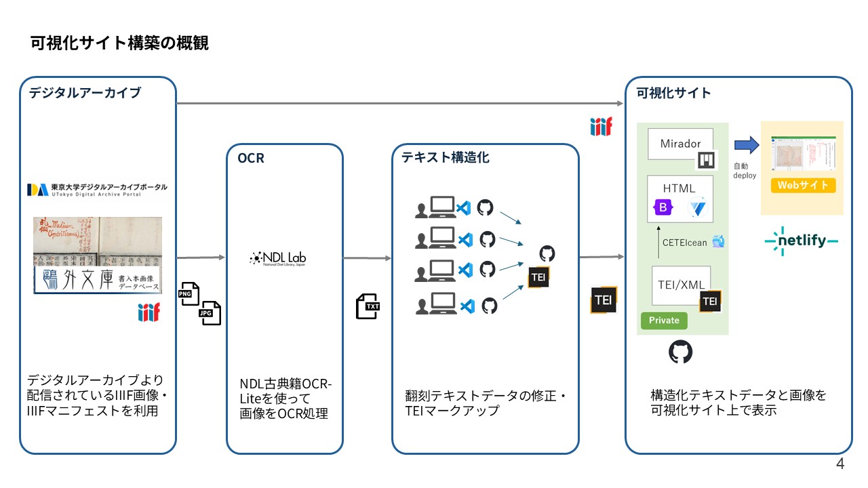
Task: Click the topmost VS Code icon
Action: pos(464,208)
